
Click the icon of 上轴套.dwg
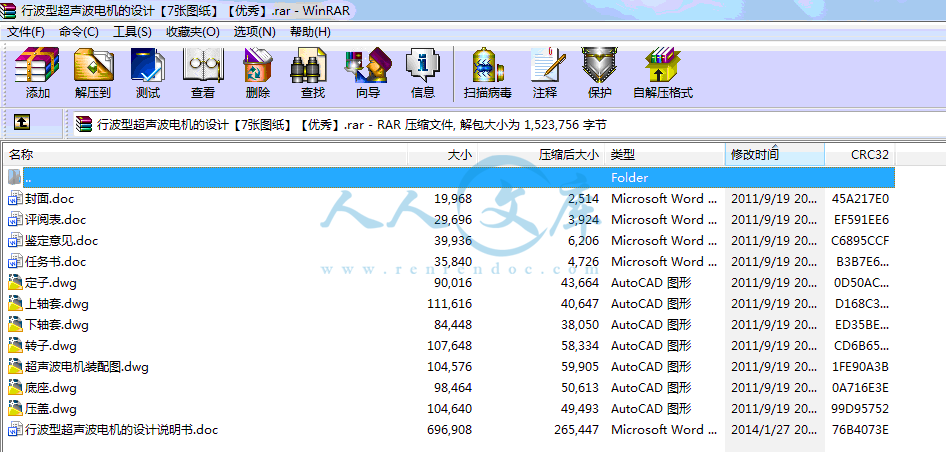pyautogui.click(x=15, y=304)
